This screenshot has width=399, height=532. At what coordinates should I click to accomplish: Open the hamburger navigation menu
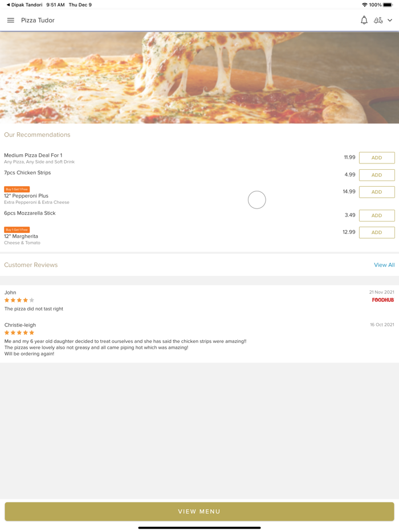coord(10,20)
